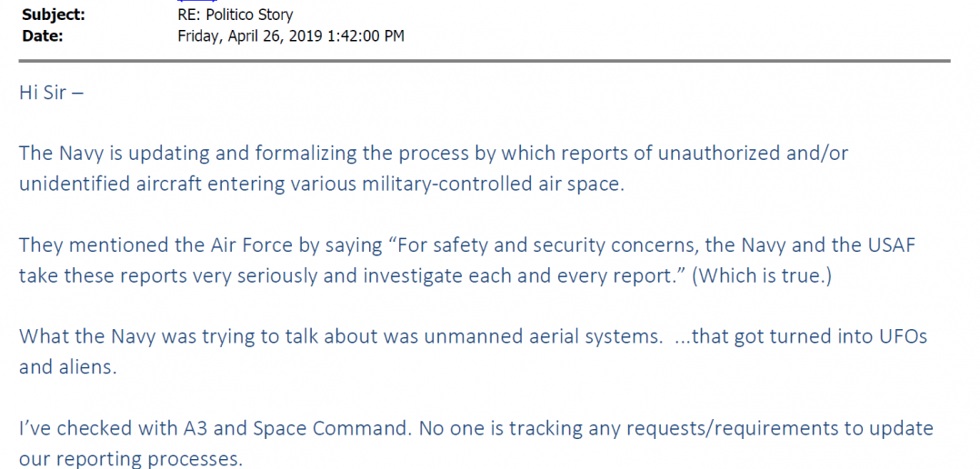Click the parenthetical Which is true

pos(761,275)
